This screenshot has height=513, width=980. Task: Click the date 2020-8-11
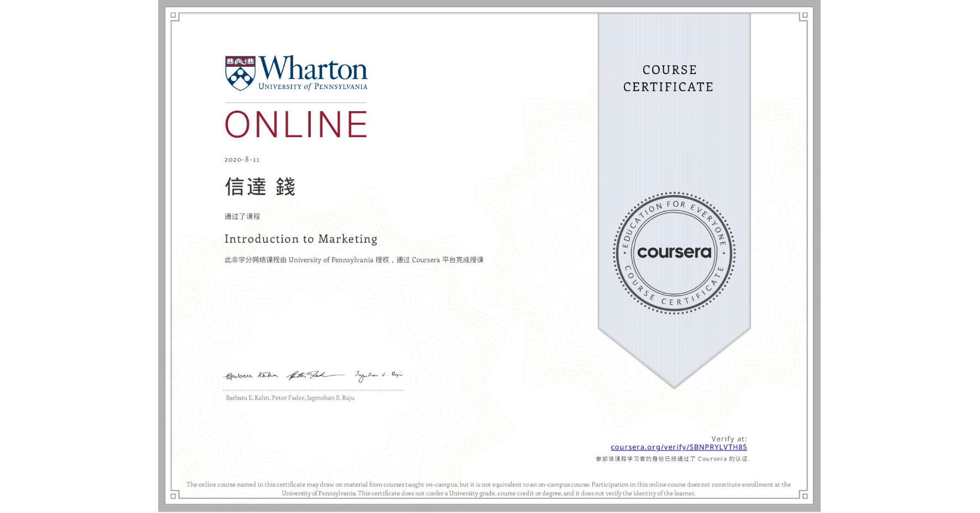pyautogui.click(x=242, y=159)
